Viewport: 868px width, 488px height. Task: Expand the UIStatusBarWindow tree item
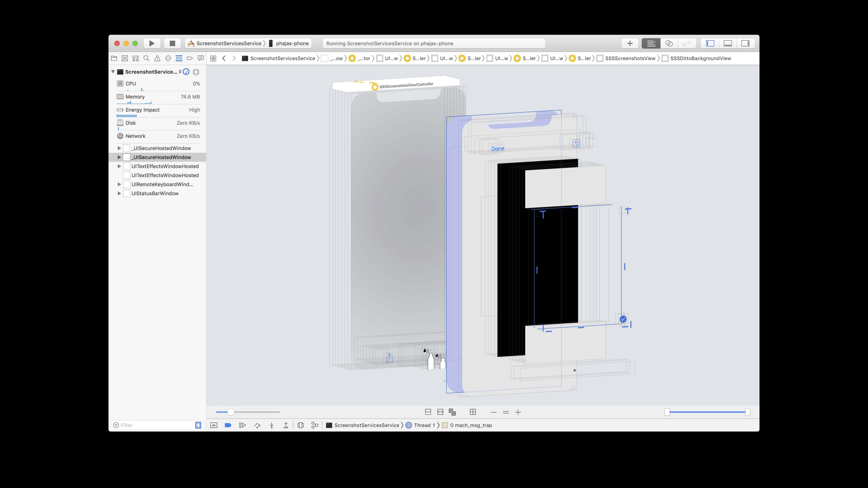(119, 193)
